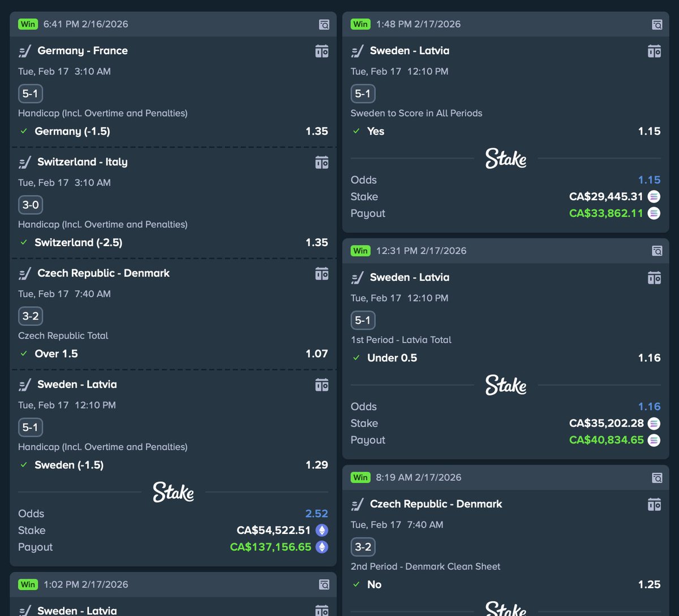Open the Switzerland - Italy match link

click(x=83, y=162)
